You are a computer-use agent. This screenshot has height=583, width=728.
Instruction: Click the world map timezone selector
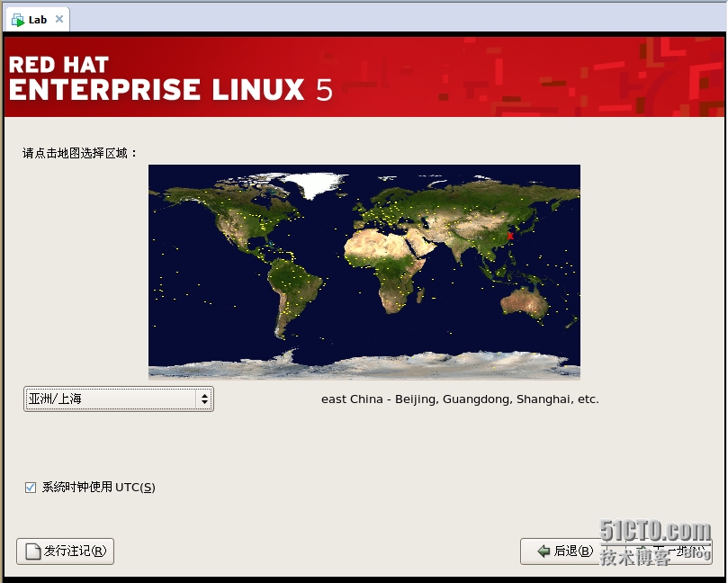(x=364, y=272)
